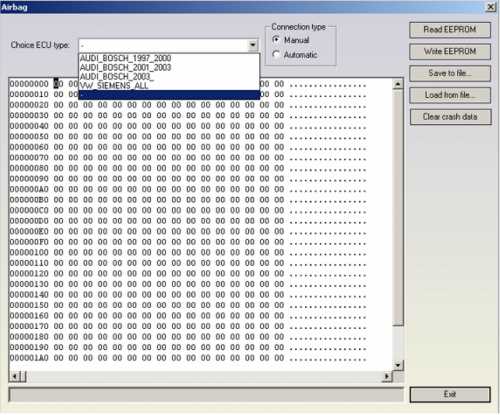Click the vertical scrollbar thumb in hex view
The image size is (500, 415).
pos(397,207)
